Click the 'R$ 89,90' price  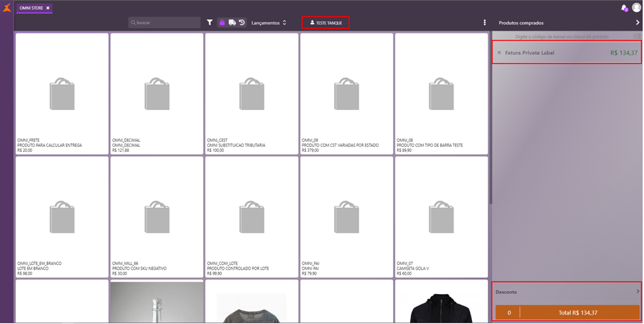pyautogui.click(x=404, y=150)
